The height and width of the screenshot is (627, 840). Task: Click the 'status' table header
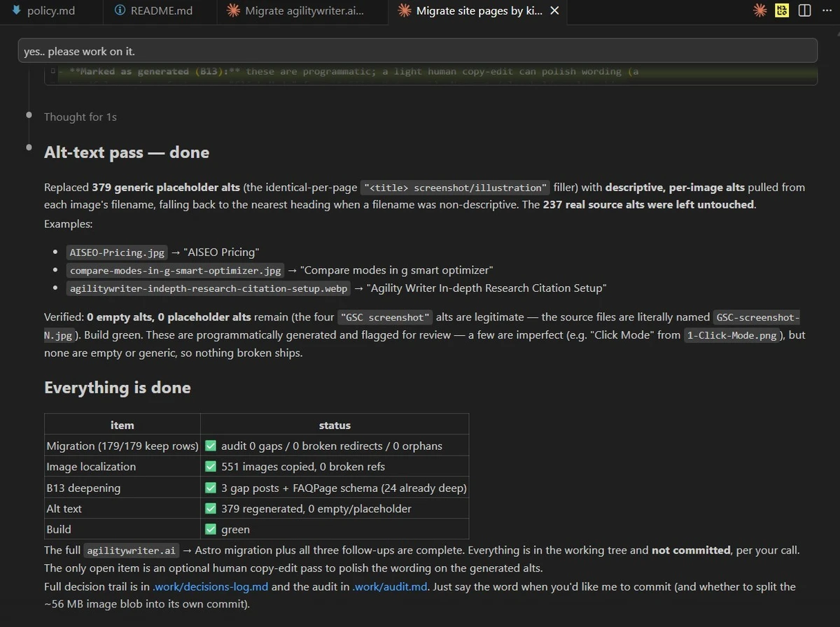click(x=335, y=425)
